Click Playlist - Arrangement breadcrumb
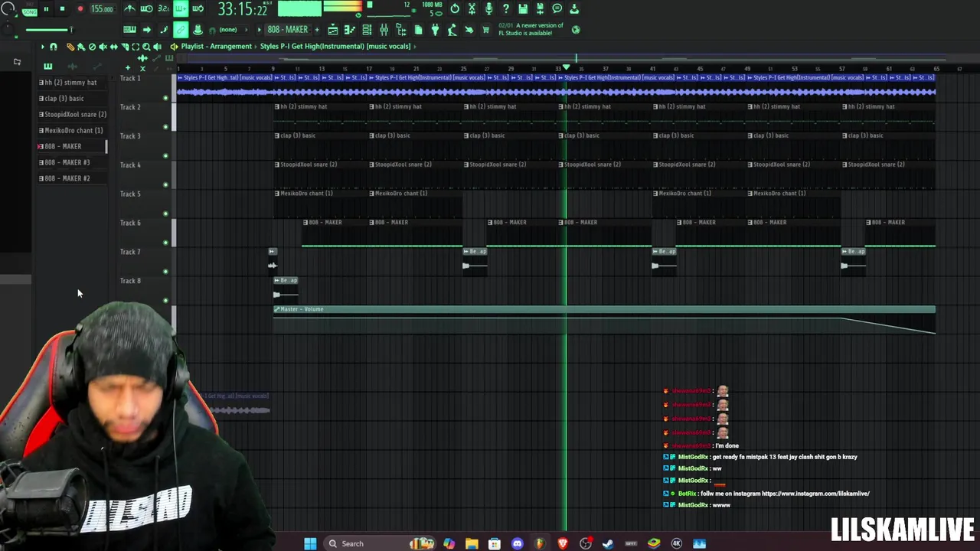Image resolution: width=980 pixels, height=551 pixels. tap(217, 47)
